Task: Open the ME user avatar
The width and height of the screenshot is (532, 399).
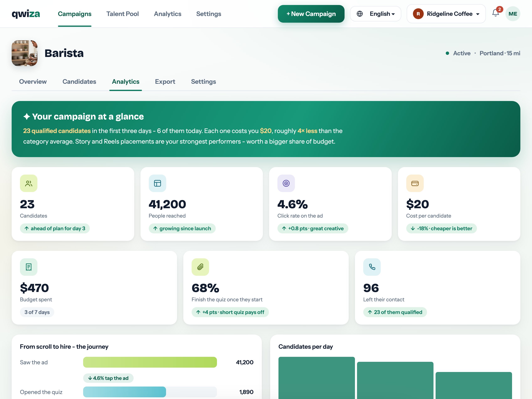Action: pyautogui.click(x=512, y=14)
